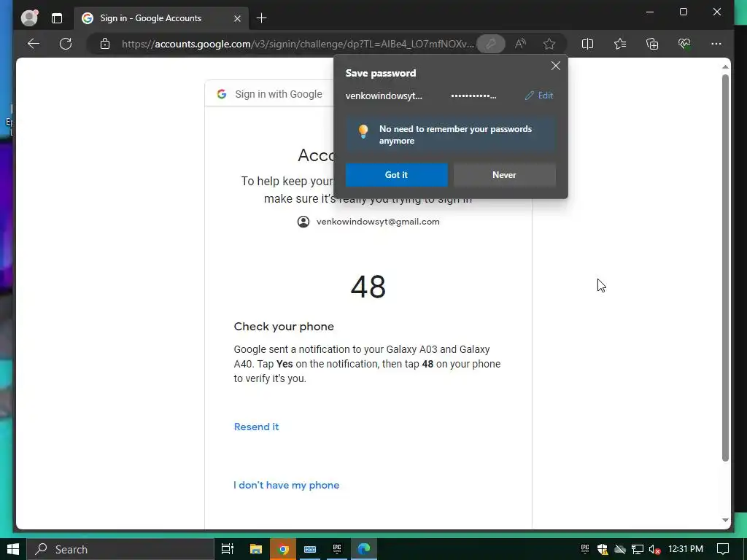Go back to previous page
Image resolution: width=747 pixels, height=560 pixels.
pos(34,44)
